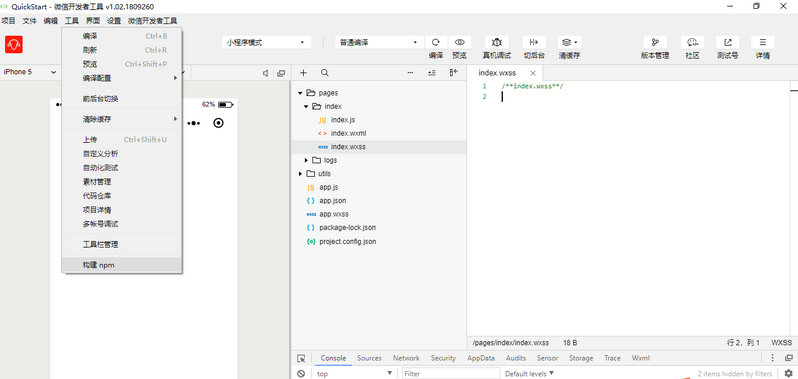Switch to the Network devtools tab
Screen dimensions: 798x379
406,358
